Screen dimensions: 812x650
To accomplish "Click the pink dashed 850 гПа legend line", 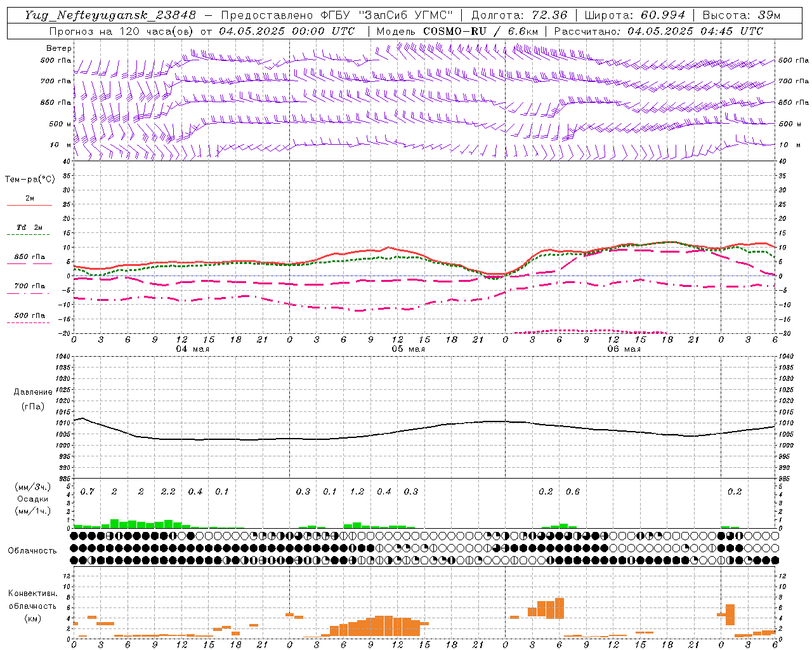I will point(29,264).
